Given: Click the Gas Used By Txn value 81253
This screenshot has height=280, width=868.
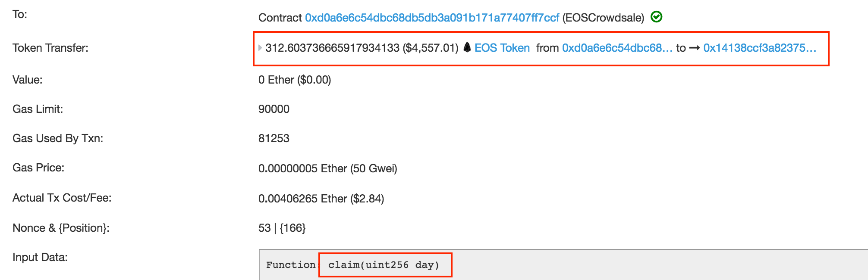Looking at the screenshot, I should 273,139.
